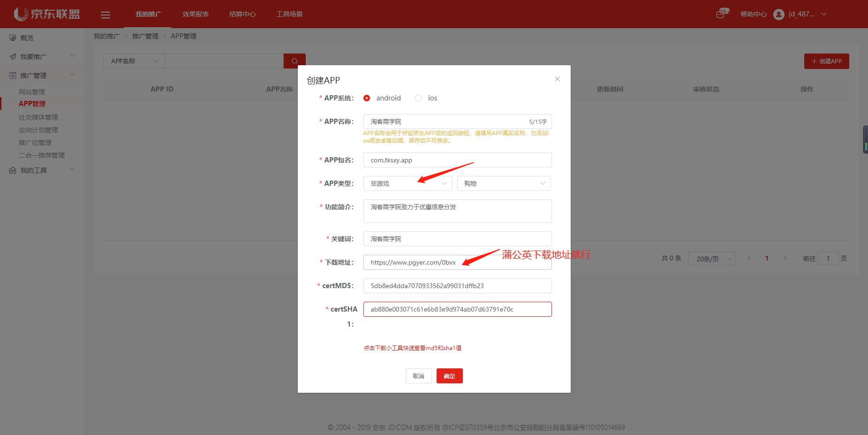The height and width of the screenshot is (435, 868).
Task: Click the 我的工具 sidebar icon
Action: [13, 170]
